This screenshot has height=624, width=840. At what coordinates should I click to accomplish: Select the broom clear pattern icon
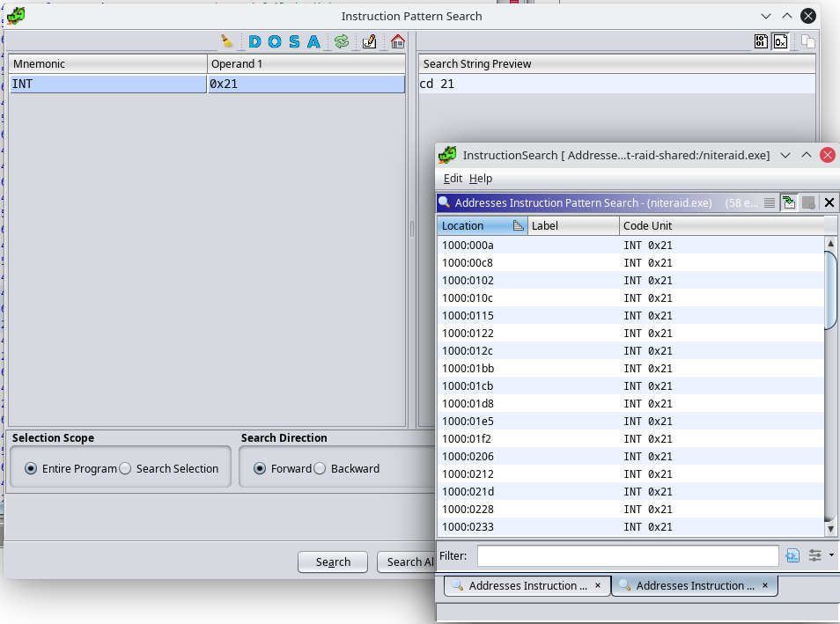point(226,40)
